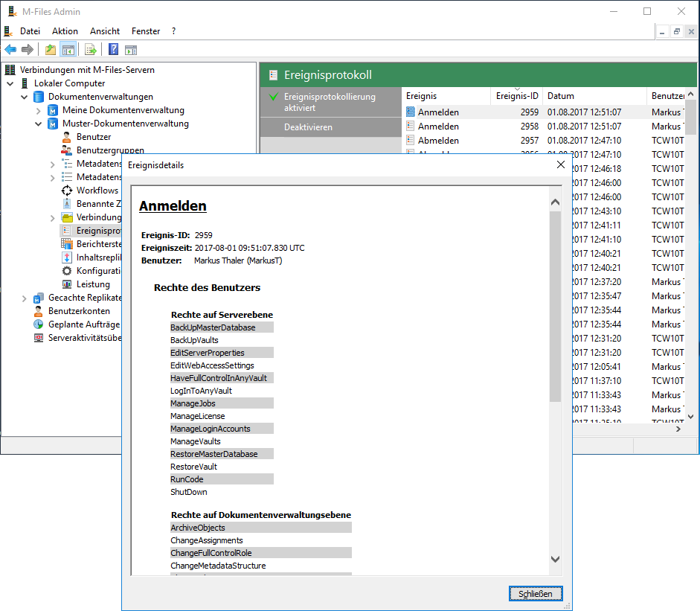Image resolution: width=700 pixels, height=611 pixels.
Task: Expand the second Metadatenstruktur node
Action: click(x=52, y=178)
